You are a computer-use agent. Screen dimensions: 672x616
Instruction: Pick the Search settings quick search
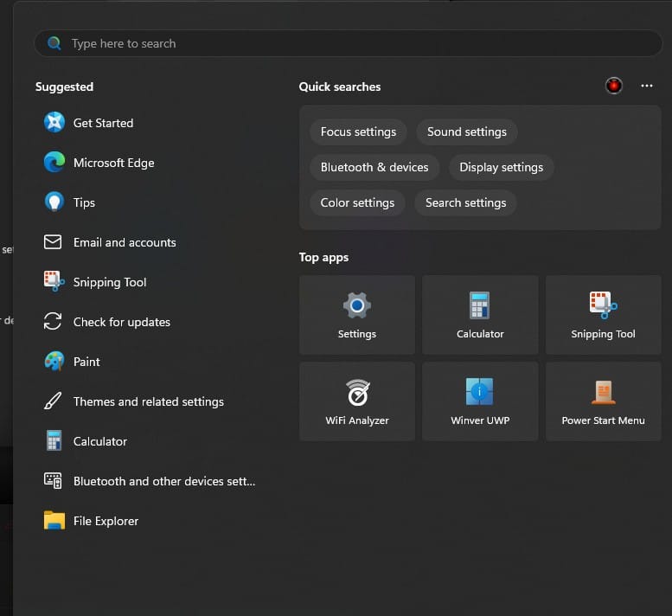click(465, 202)
